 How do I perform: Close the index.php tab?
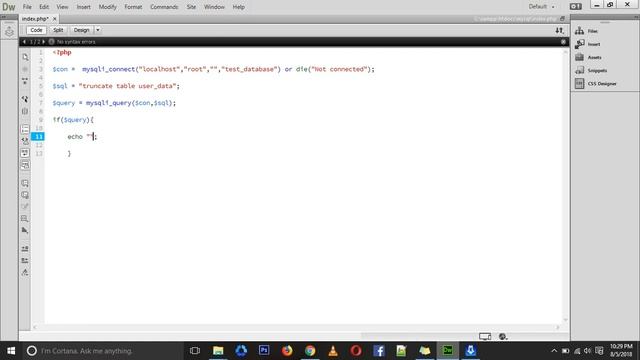click(55, 19)
